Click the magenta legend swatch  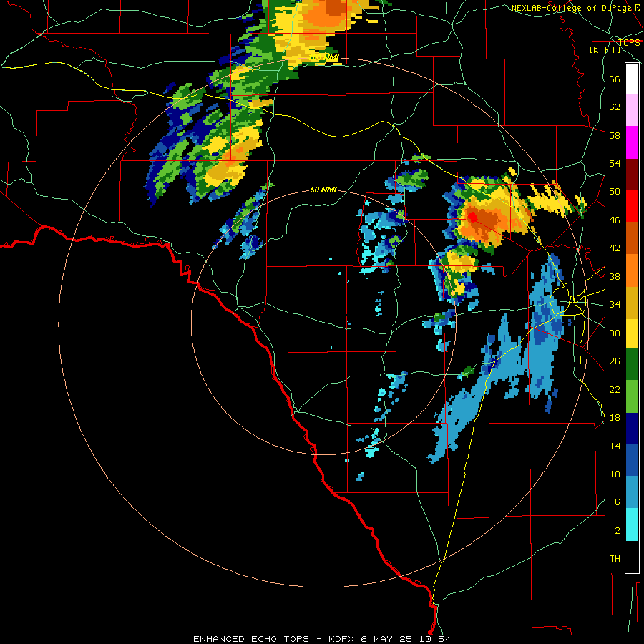[632, 142]
